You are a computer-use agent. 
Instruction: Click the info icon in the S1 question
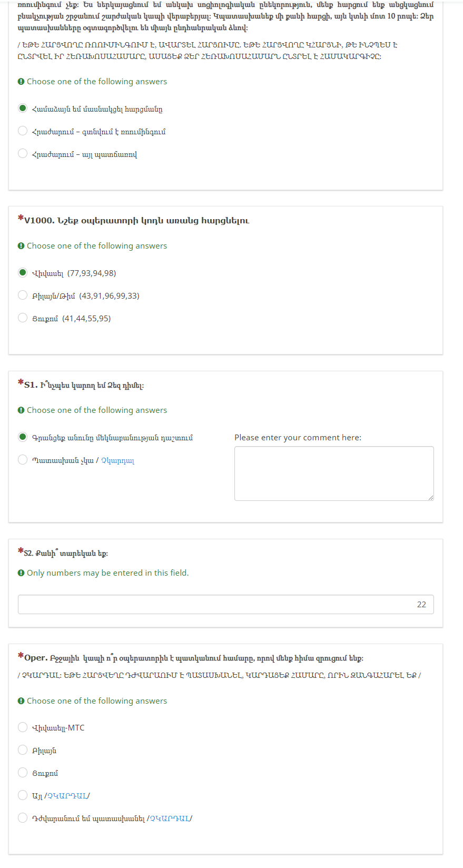point(21,410)
